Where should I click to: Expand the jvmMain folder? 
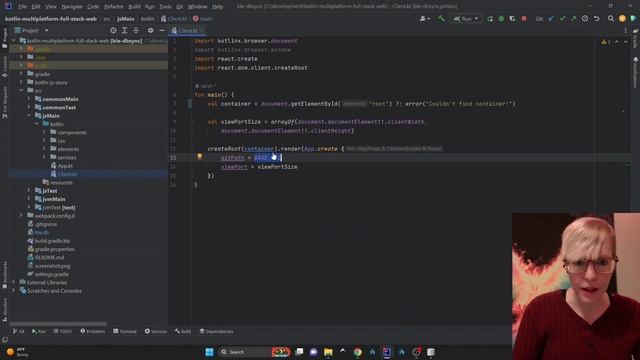pyautogui.click(x=29, y=199)
